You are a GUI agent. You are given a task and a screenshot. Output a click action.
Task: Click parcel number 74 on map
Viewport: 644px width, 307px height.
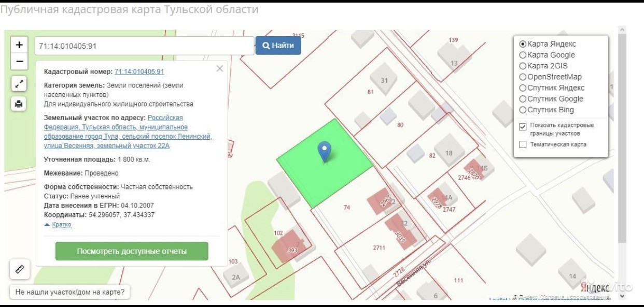(347, 207)
